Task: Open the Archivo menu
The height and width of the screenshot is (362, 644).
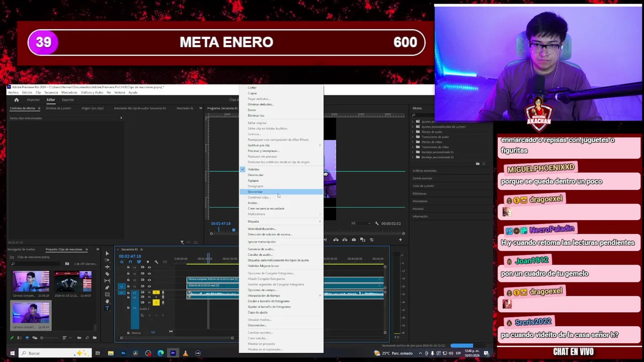Action: pos(13,93)
